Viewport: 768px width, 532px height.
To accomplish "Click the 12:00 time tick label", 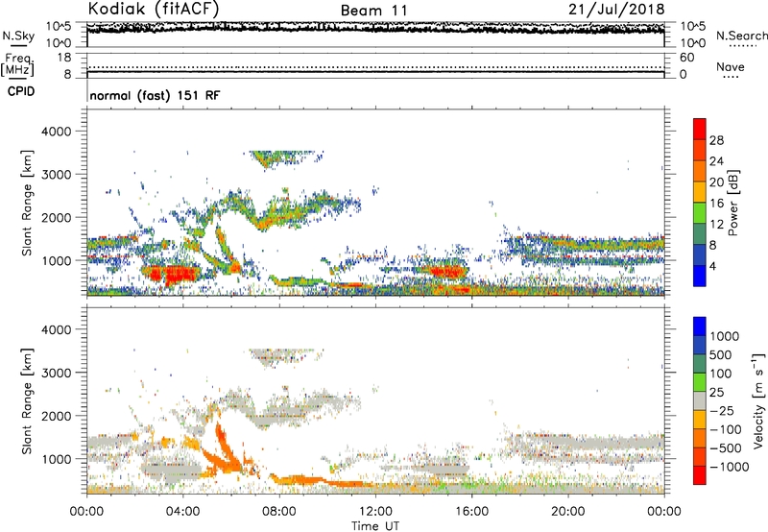I will [375, 512].
